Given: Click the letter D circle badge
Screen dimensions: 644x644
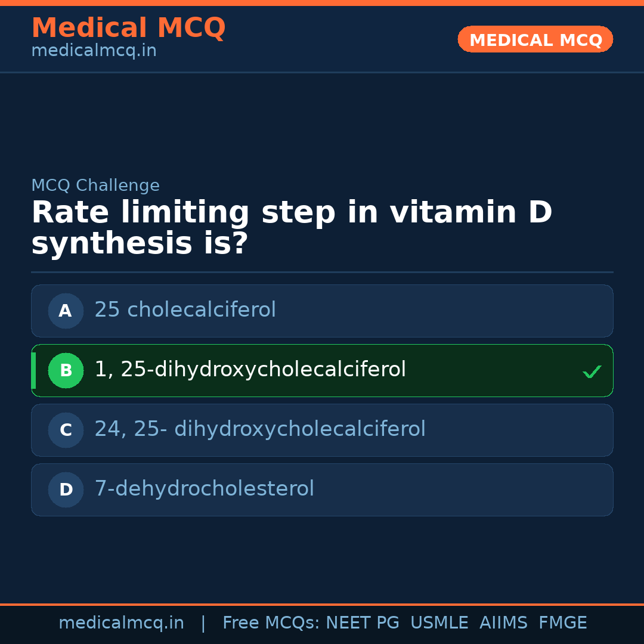Looking at the screenshot, I should [66, 490].
